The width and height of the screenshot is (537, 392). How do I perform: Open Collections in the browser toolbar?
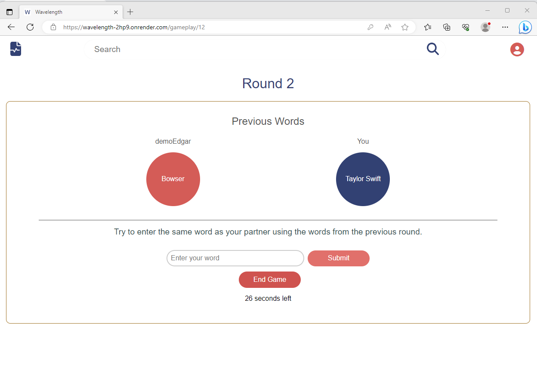tap(447, 27)
